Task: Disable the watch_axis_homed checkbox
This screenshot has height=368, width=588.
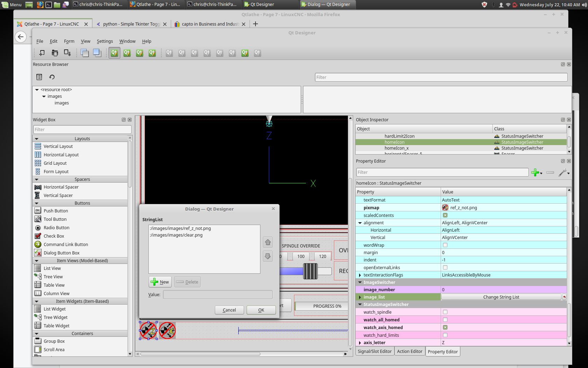Action: (x=445, y=327)
